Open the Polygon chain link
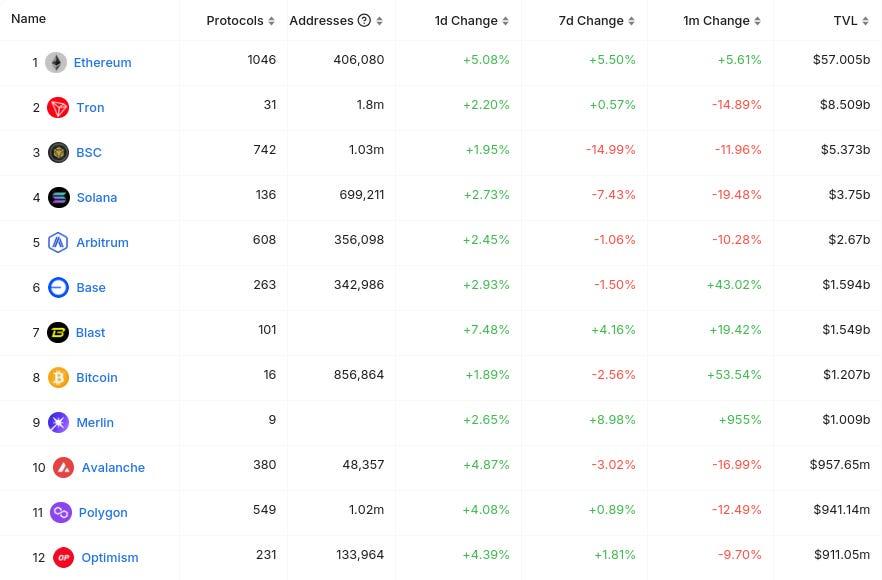The image size is (882, 580). [103, 512]
